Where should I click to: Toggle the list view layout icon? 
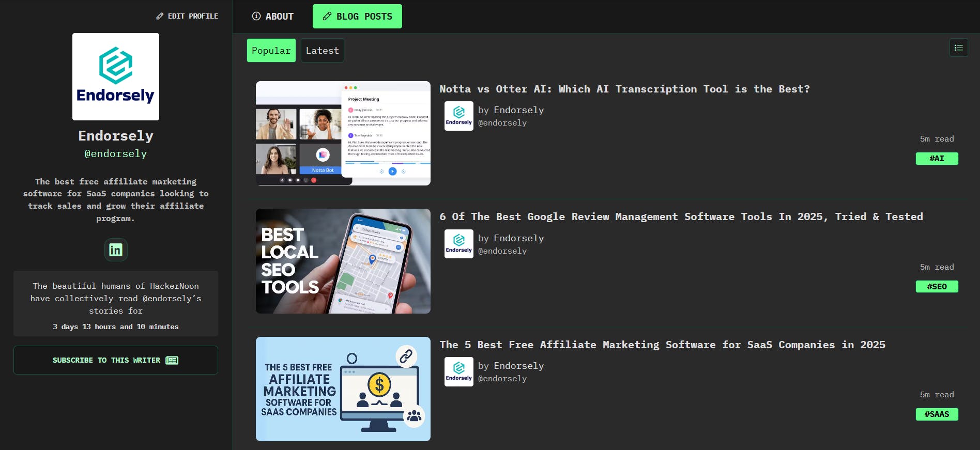point(958,48)
